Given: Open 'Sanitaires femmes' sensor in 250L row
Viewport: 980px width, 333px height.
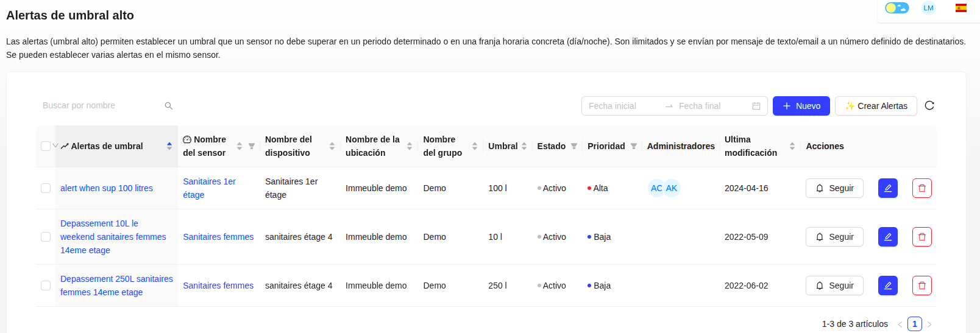Looking at the screenshot, I should [218, 286].
